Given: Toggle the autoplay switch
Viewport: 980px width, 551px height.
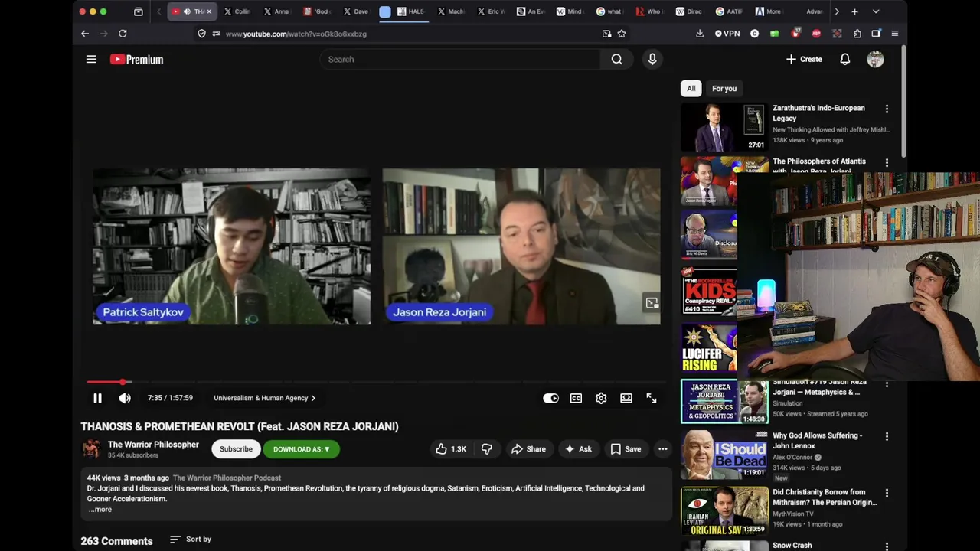Looking at the screenshot, I should point(550,398).
